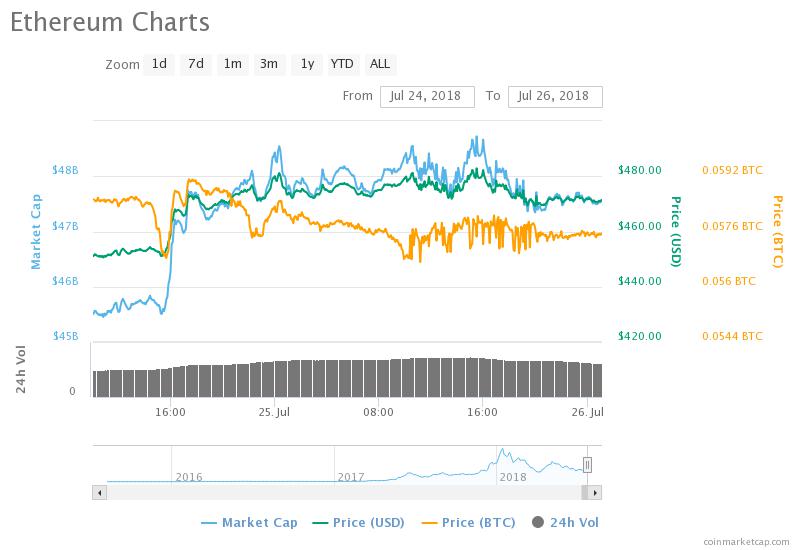
Task: Click the navigator 2018 peak area
Action: (x=503, y=452)
